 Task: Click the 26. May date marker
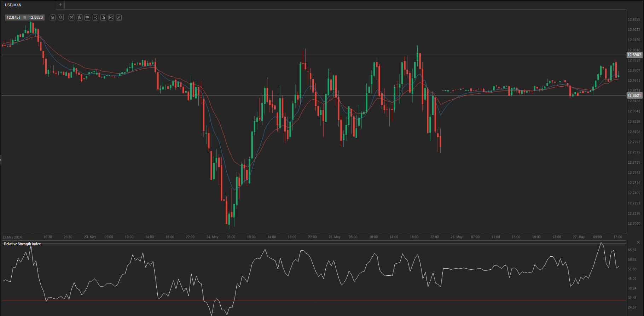tap(456, 237)
